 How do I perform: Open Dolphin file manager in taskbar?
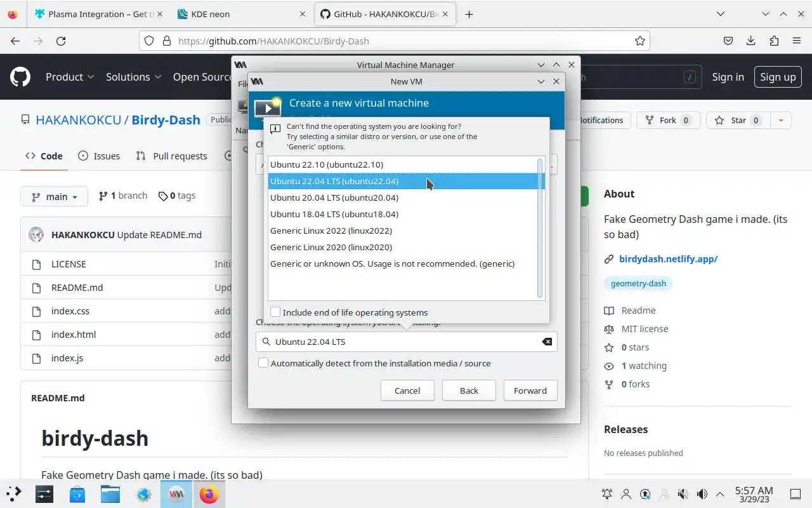tap(110, 493)
